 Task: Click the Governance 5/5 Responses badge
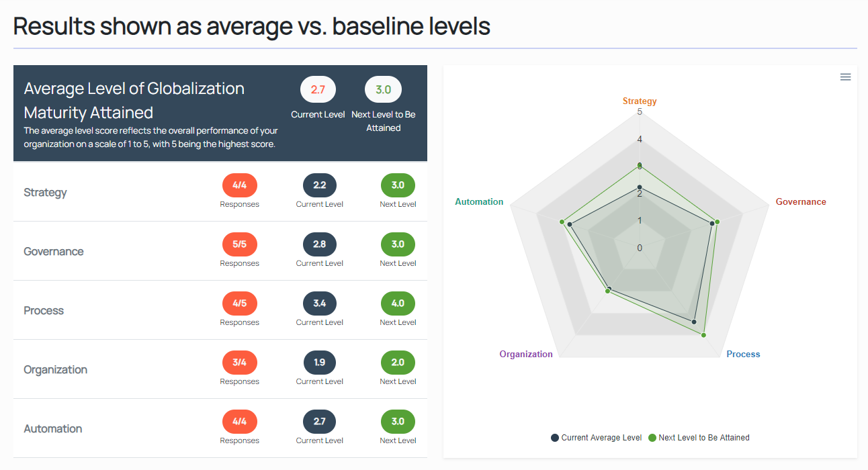tap(239, 244)
